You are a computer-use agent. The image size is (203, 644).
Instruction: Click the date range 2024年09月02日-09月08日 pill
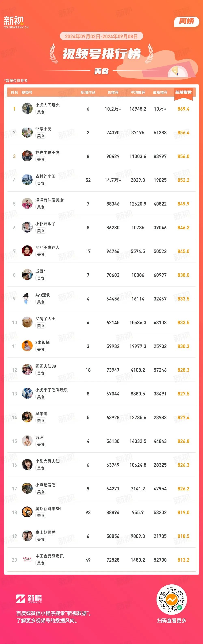coord(101,36)
